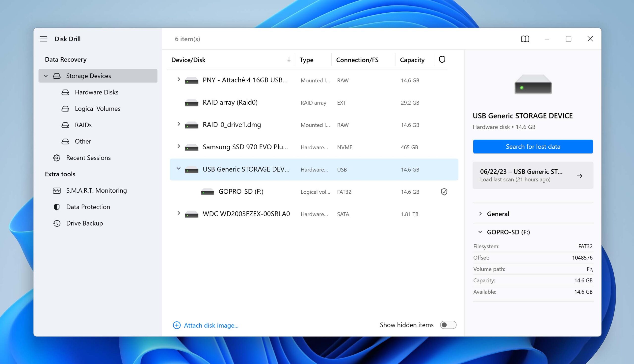Expand the General section in details panel

click(480, 214)
